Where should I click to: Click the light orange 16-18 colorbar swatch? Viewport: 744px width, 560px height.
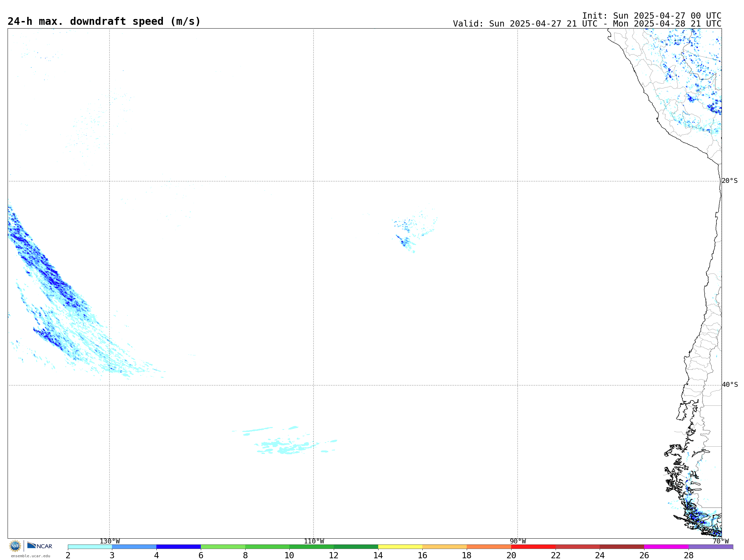tap(445, 547)
